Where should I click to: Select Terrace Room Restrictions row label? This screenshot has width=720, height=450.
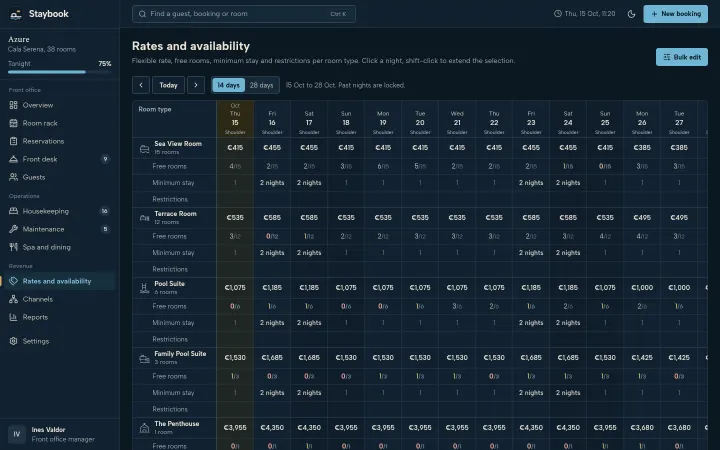click(x=170, y=269)
